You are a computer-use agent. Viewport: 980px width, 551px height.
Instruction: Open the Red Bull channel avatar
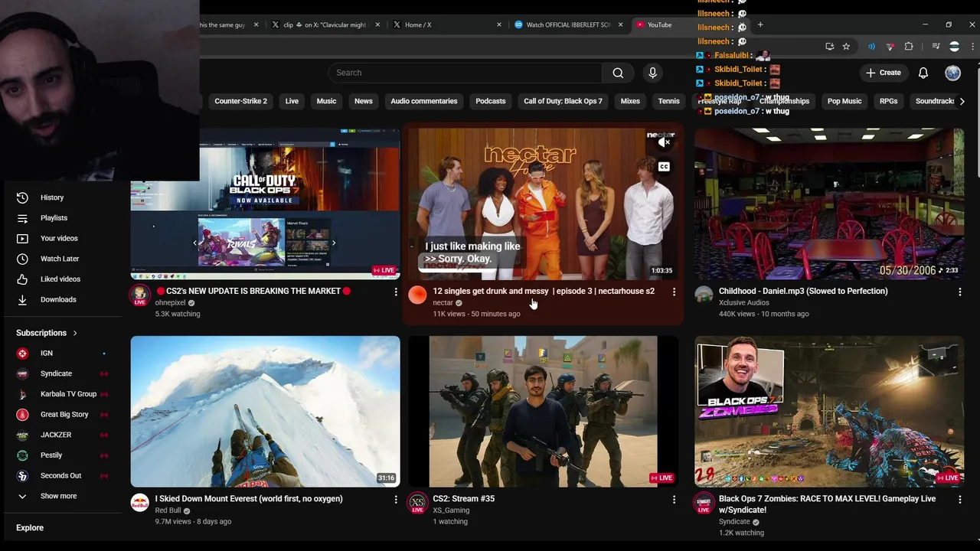[x=139, y=502]
